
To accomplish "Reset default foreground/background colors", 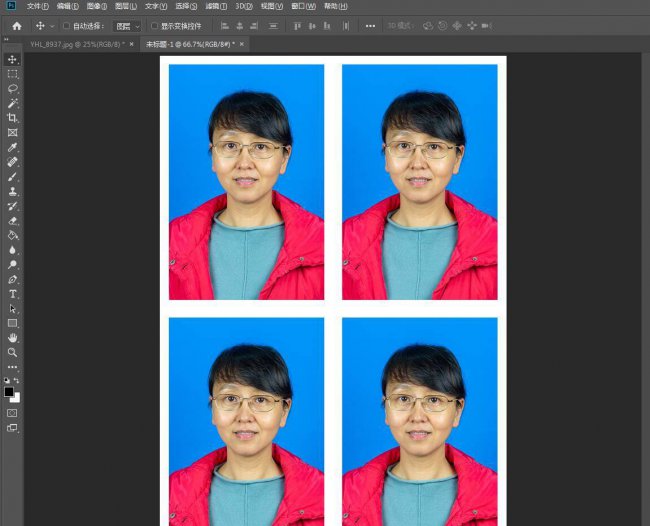I will 7,380.
